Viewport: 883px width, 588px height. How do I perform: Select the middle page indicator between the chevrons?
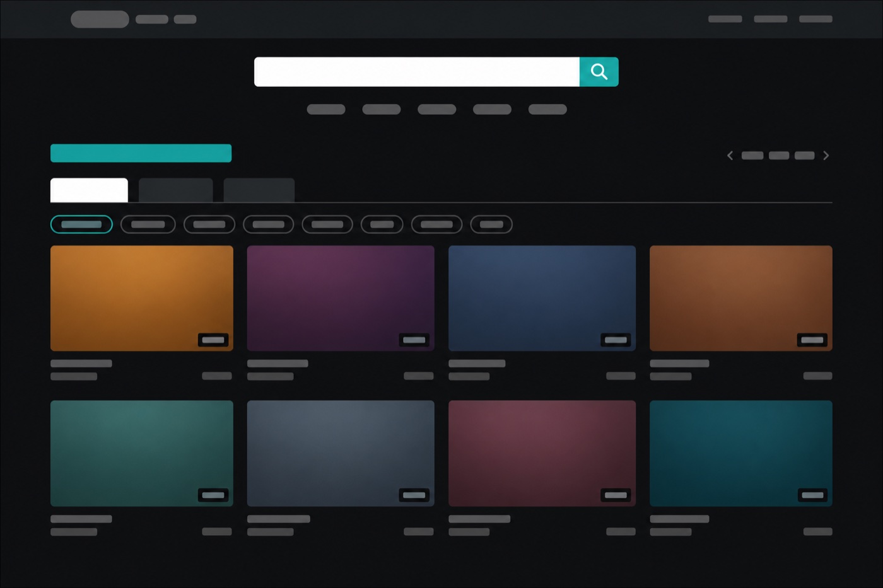[779, 156]
